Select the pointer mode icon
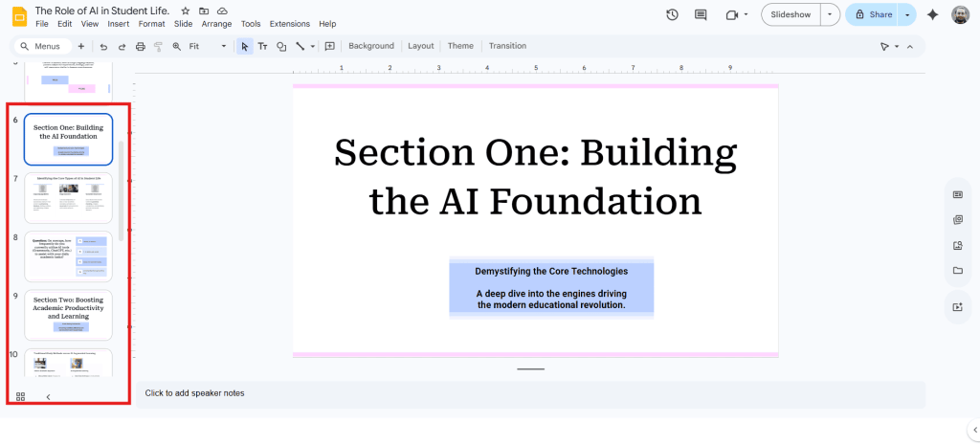Viewport: 980px width, 445px height. [x=884, y=46]
